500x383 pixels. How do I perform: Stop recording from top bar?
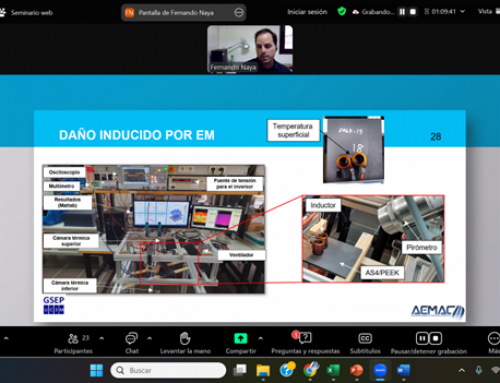click(x=413, y=12)
